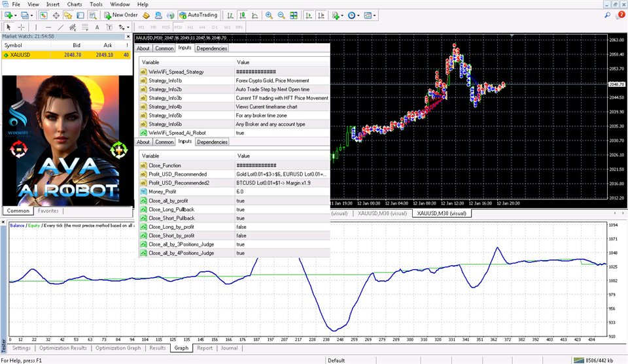
Task: Select the Text 'A' tool
Action: [97, 27]
